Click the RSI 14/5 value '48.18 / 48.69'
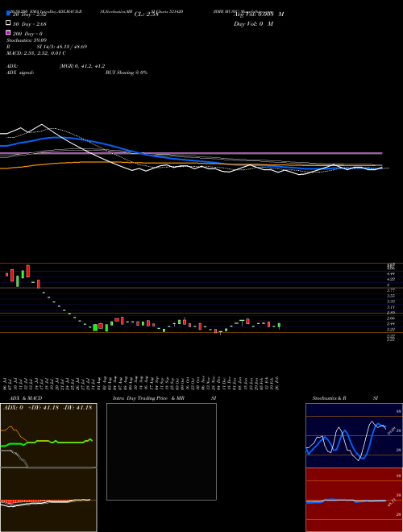The image size is (403, 532). [70, 47]
